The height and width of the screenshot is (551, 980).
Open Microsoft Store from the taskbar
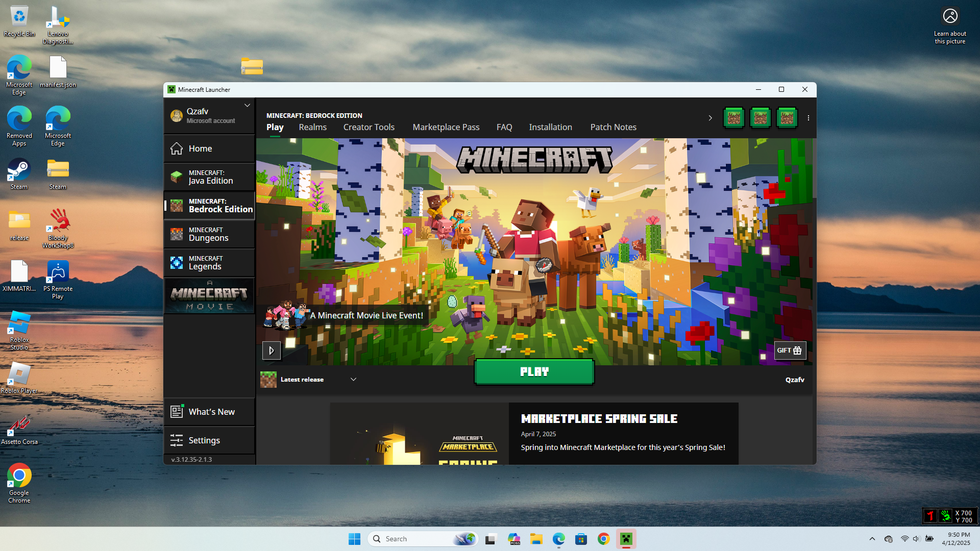pyautogui.click(x=581, y=539)
